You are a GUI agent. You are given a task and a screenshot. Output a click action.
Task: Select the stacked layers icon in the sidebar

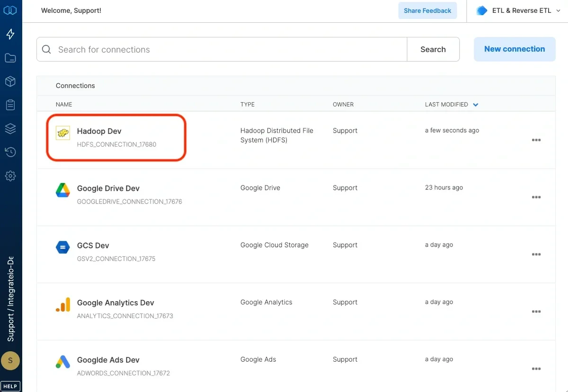(10, 128)
